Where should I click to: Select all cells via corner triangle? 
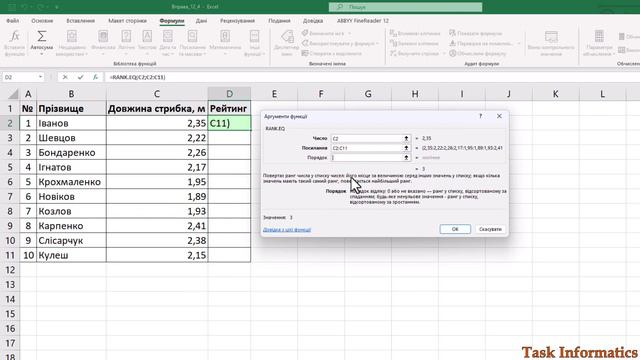[13, 94]
